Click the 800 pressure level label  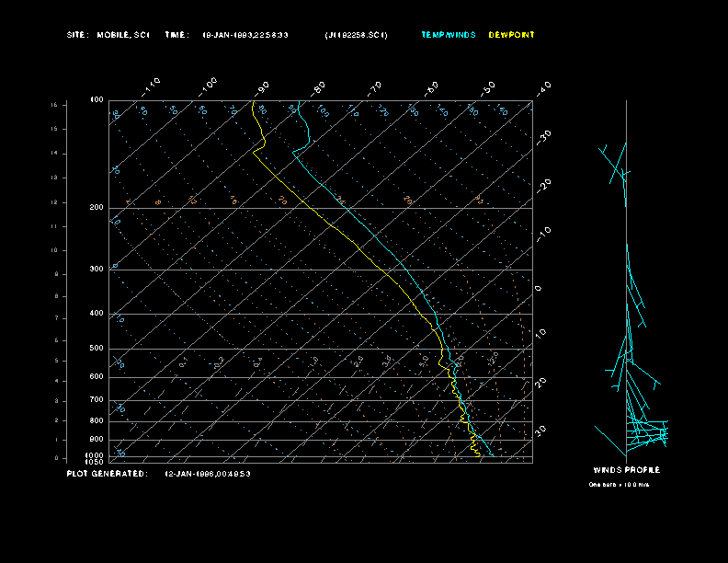pyautogui.click(x=97, y=420)
